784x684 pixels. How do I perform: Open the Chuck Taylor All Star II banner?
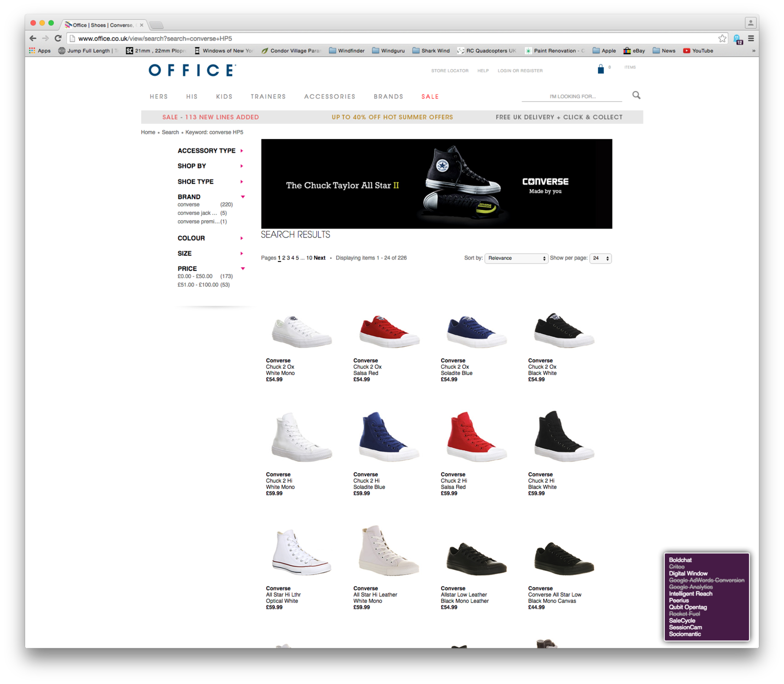[436, 184]
